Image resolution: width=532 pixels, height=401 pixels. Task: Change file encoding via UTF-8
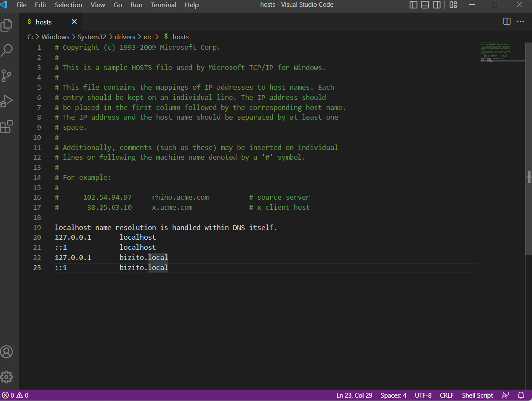click(423, 395)
